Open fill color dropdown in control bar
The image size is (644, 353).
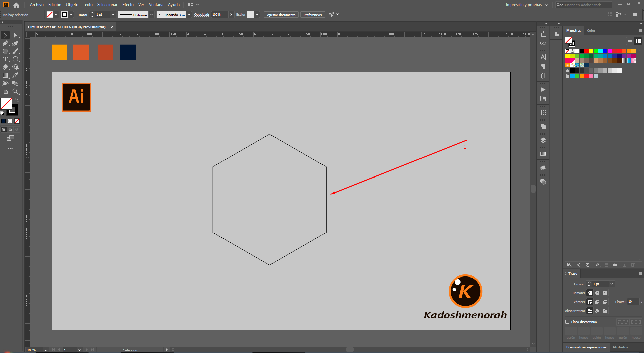point(56,15)
